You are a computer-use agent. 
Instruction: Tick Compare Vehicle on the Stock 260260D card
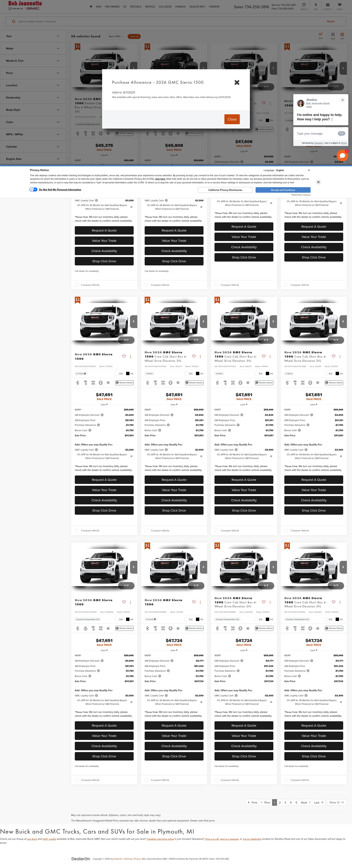click(x=76, y=780)
